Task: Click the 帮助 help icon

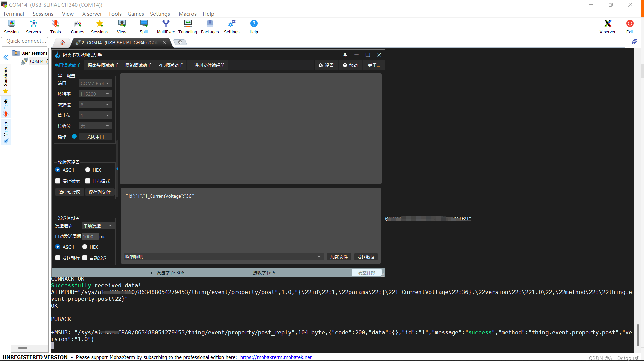Action: coord(346,65)
